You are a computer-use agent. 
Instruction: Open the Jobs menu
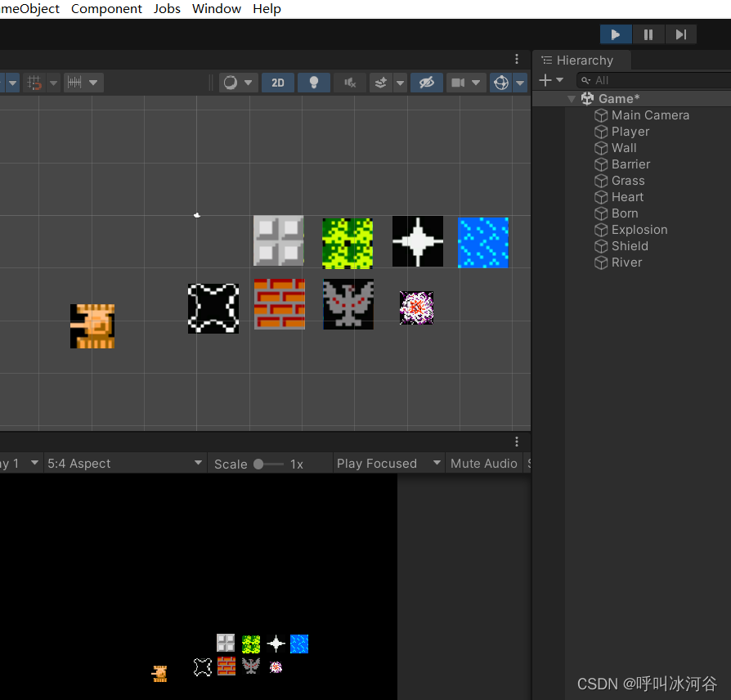click(x=167, y=9)
